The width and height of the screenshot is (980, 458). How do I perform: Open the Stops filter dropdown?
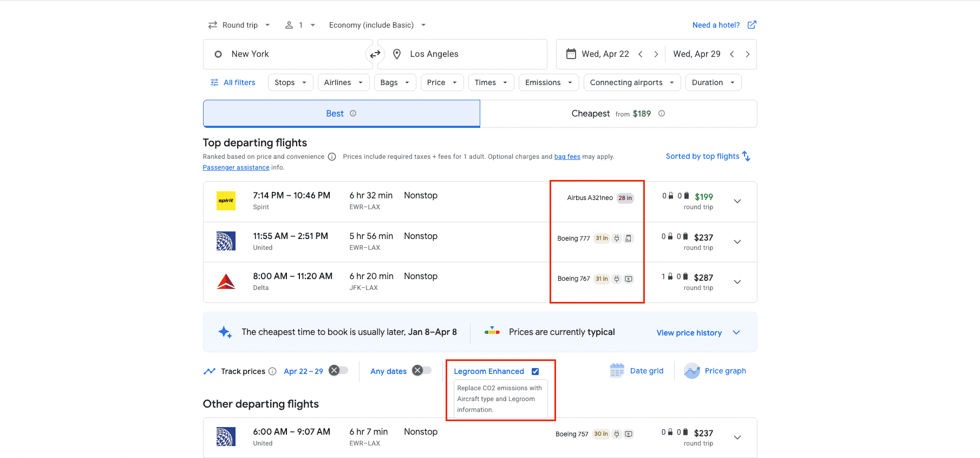tap(291, 82)
